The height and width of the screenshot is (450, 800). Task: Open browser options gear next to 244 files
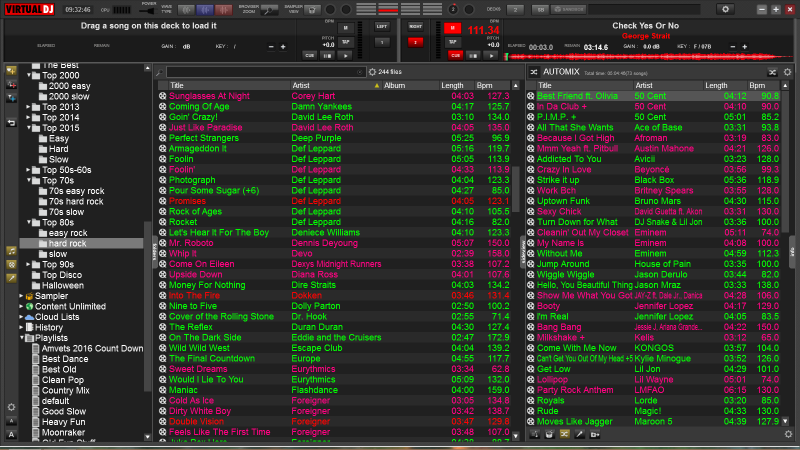(371, 72)
